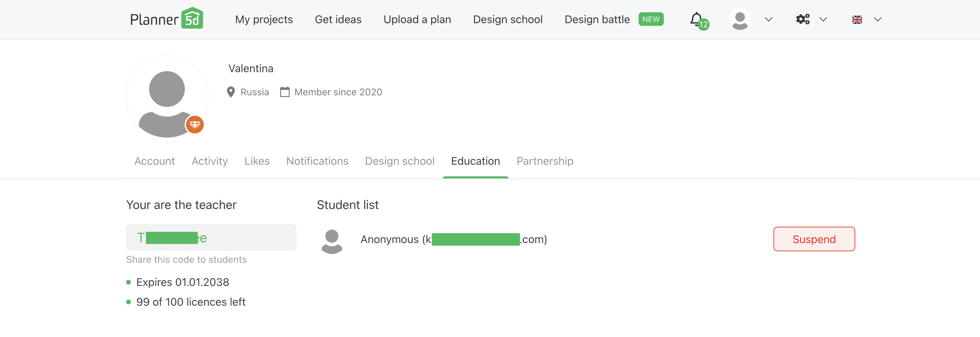This screenshot has height=337, width=980.
Task: Click the Anonymous student avatar icon
Action: click(x=332, y=241)
